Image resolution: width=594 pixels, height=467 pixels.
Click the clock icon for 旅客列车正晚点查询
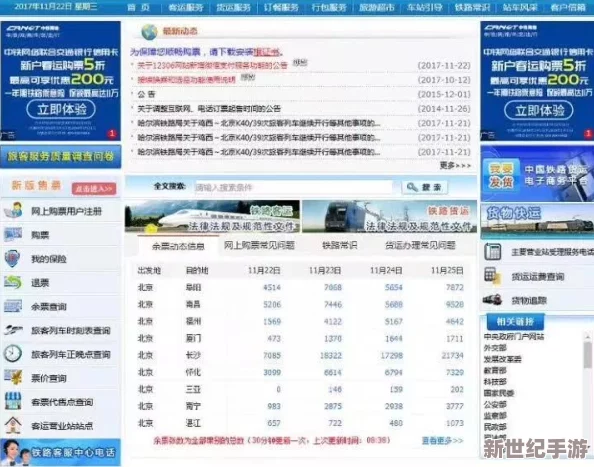pos(13,354)
